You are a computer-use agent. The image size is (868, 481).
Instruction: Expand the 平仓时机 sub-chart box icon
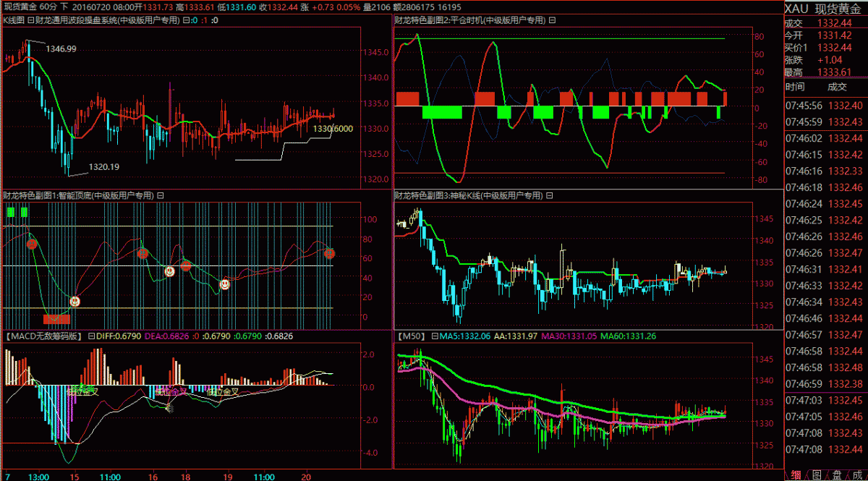(553, 21)
